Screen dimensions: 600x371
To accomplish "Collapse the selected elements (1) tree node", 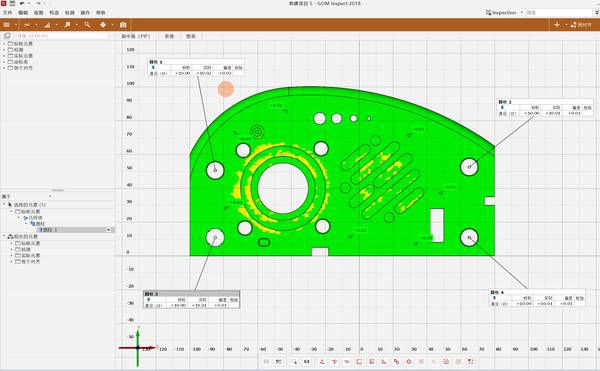I will (x=4, y=205).
